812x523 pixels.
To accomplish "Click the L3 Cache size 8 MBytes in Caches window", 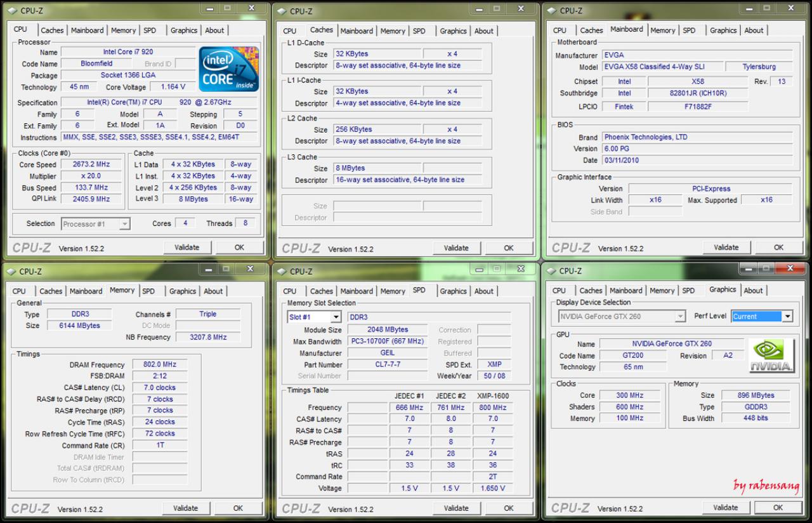I will coord(377,168).
